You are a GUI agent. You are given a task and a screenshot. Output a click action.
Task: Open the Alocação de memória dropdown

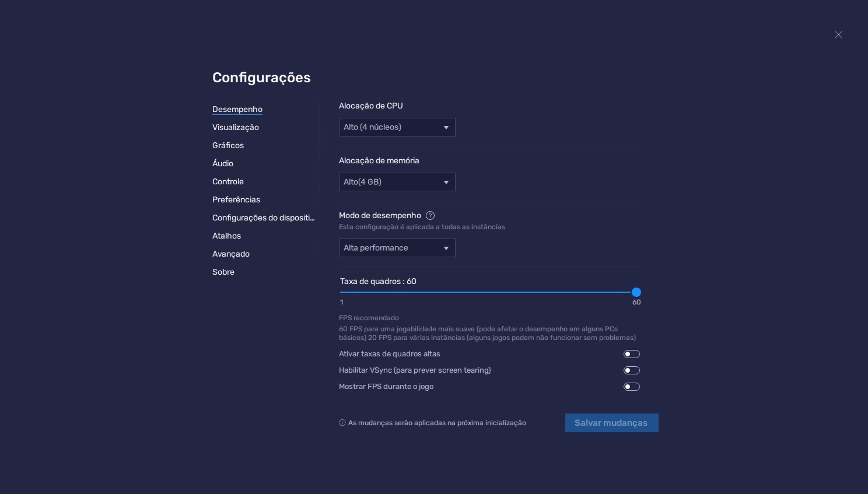397,182
